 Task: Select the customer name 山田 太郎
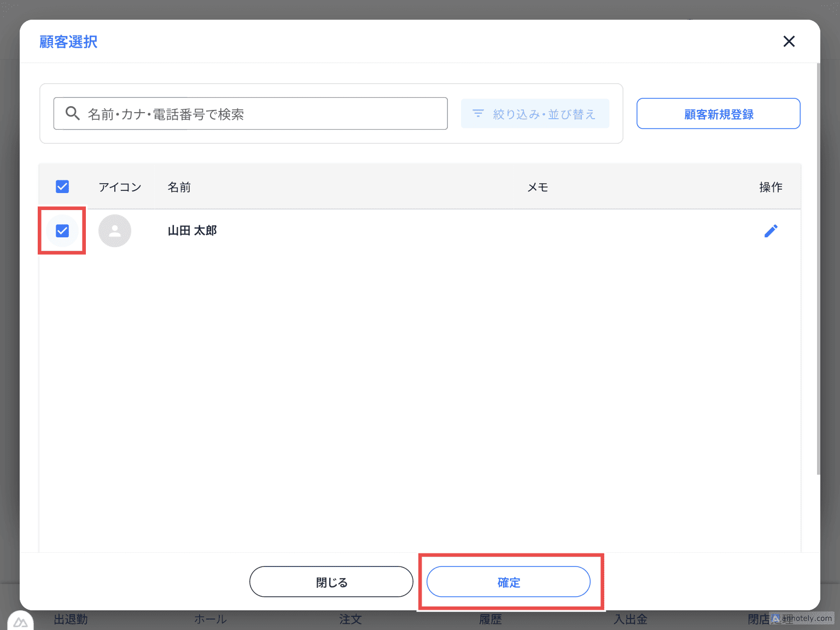(x=192, y=231)
